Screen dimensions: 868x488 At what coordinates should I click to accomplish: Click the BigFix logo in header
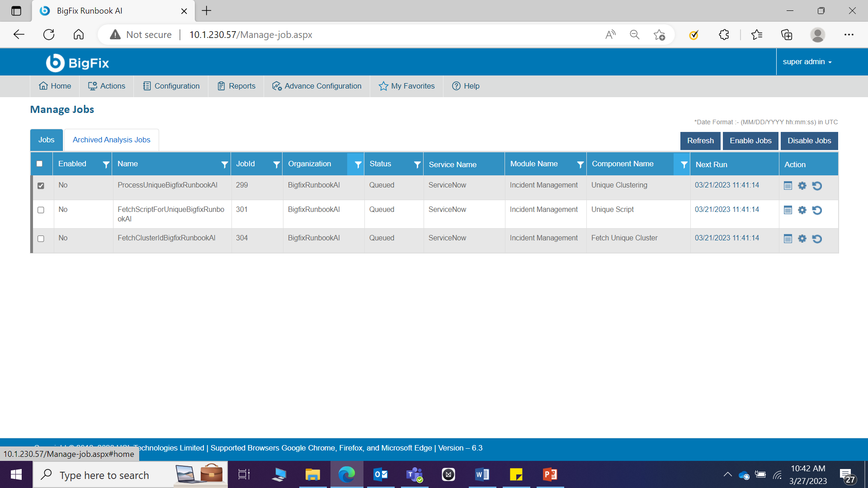(78, 63)
